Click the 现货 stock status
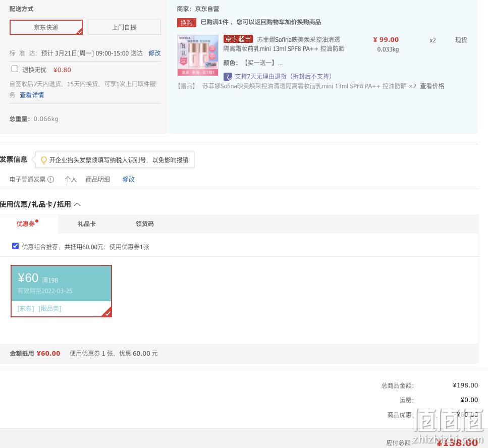The height and width of the screenshot is (448, 488). pyautogui.click(x=461, y=40)
